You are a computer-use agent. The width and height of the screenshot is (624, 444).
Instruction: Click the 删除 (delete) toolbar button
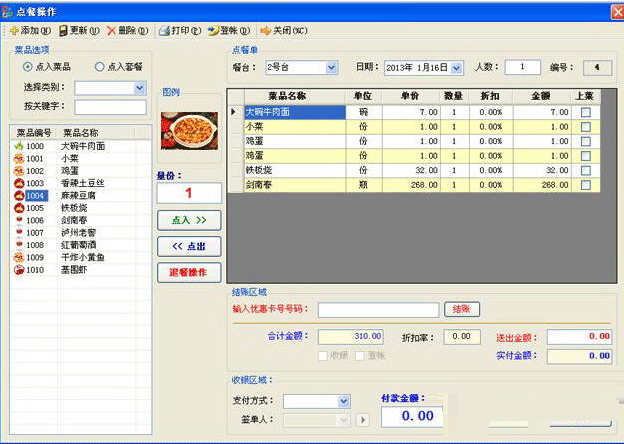(x=127, y=31)
